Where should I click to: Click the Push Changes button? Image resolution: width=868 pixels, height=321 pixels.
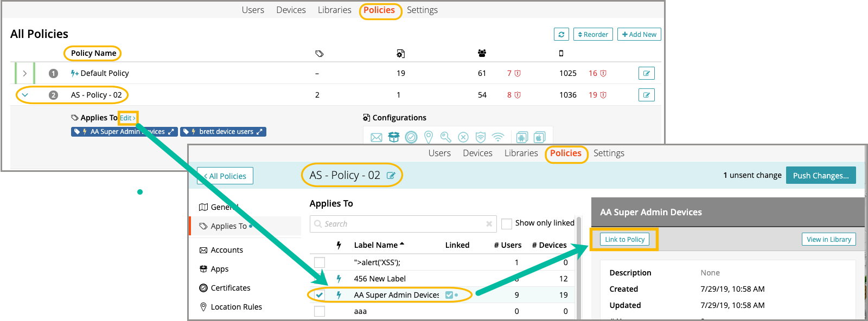pos(820,175)
